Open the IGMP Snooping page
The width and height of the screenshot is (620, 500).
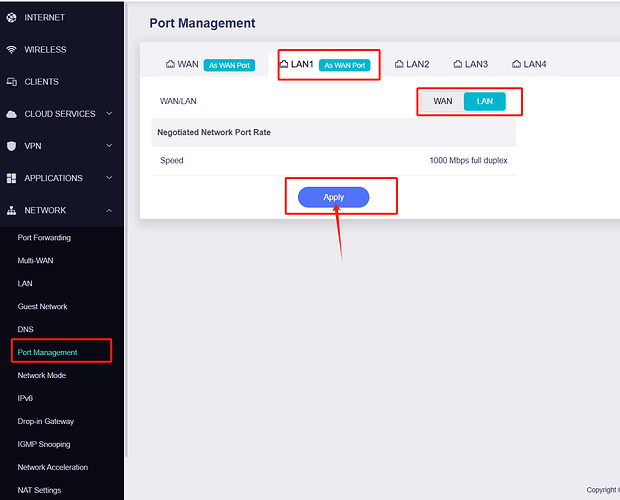[44, 444]
